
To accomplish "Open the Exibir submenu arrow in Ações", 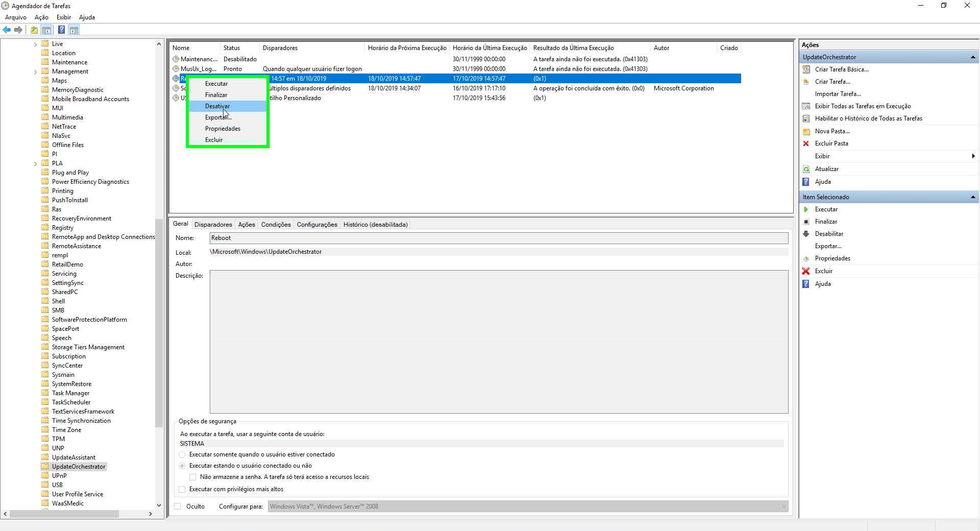I will click(973, 156).
